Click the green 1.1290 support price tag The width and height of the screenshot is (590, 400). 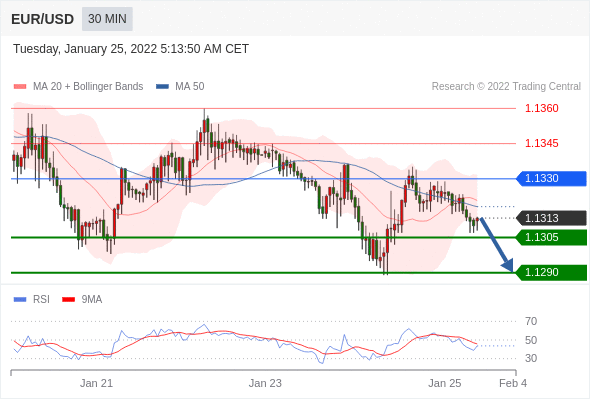(x=551, y=272)
